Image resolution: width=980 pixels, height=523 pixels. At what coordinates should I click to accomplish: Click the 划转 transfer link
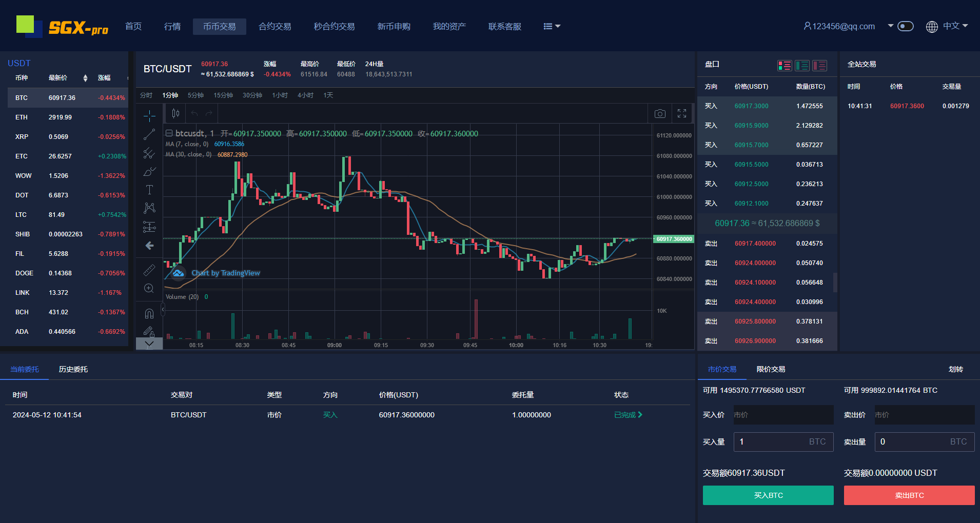click(x=956, y=369)
